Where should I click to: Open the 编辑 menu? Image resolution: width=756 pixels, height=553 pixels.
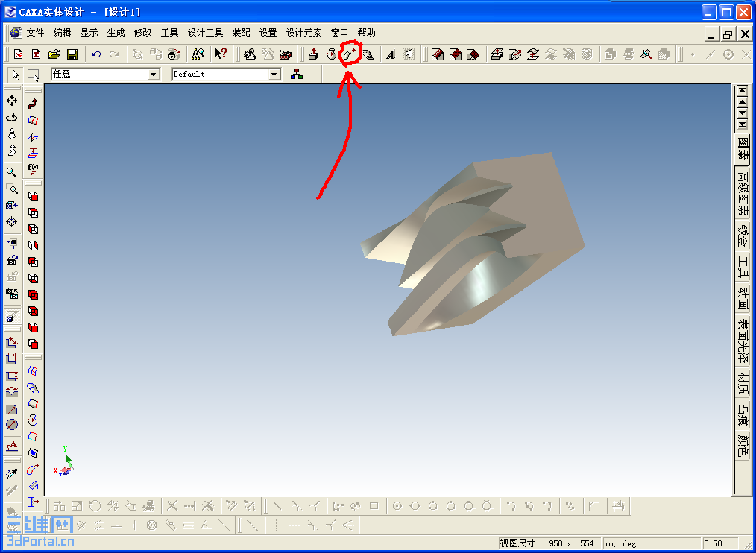coord(62,33)
